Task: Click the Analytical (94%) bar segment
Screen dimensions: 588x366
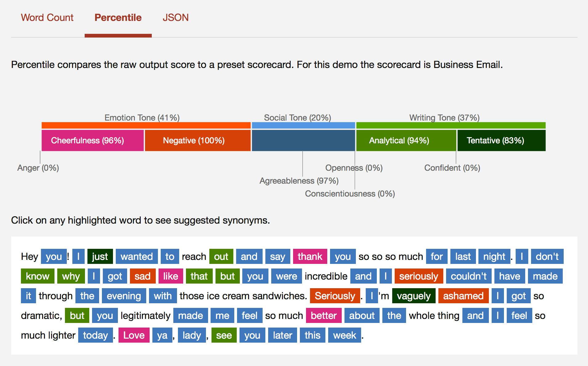Action: 406,141
